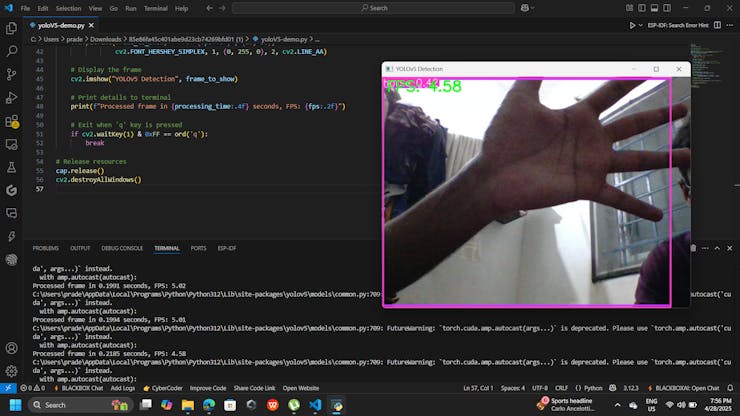Open the ESP-IDF Espressif icon in activity bar
Image resolution: width=740 pixels, height=416 pixels.
11,259
